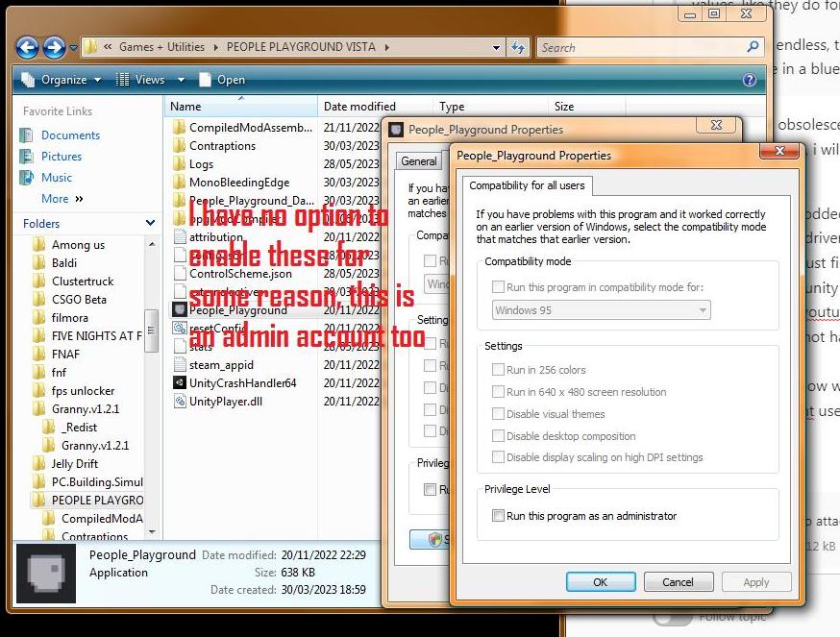
Task: Select the ControlScheme.json file row
Action: [x=240, y=273]
